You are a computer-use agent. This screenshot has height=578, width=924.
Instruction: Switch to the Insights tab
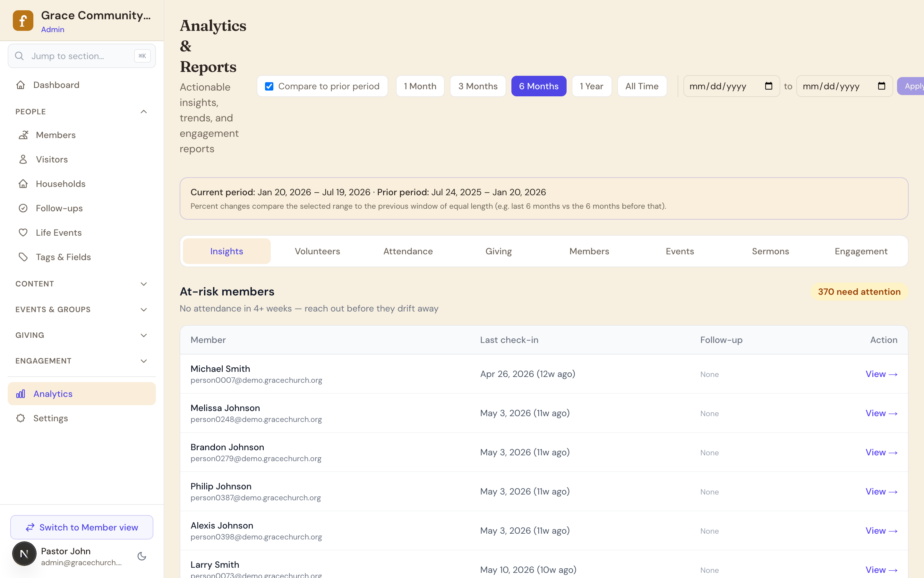(227, 251)
